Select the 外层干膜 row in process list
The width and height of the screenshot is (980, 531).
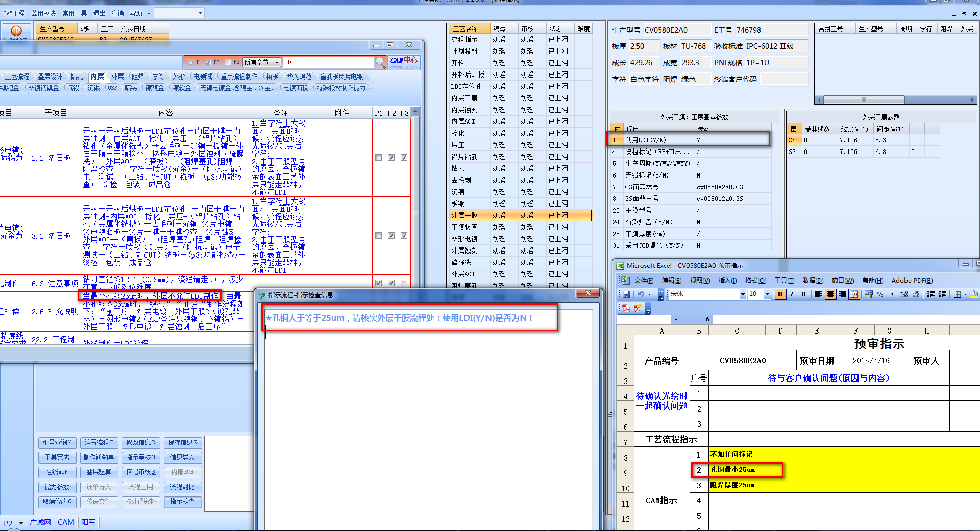pyautogui.click(x=520, y=216)
